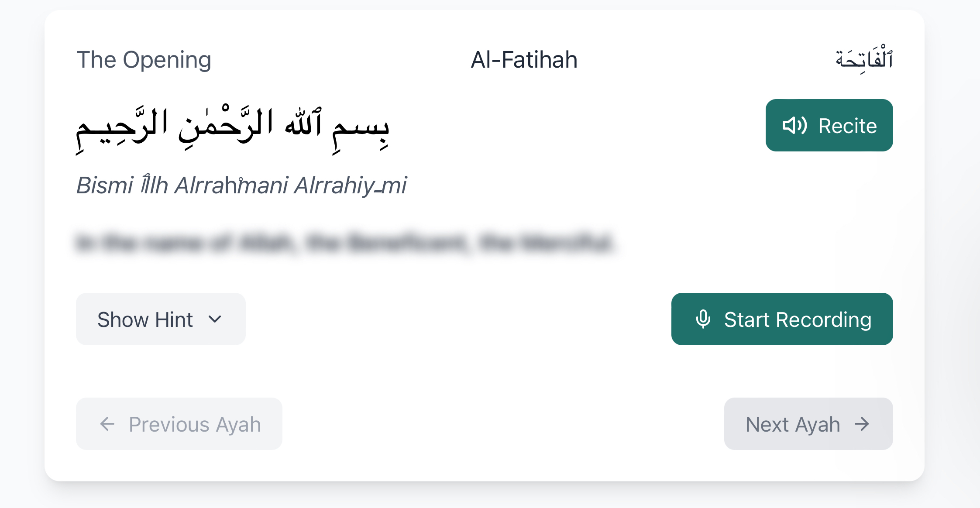Advance to Next Ayah
Viewport: 980px width, 508px height.
tap(808, 424)
